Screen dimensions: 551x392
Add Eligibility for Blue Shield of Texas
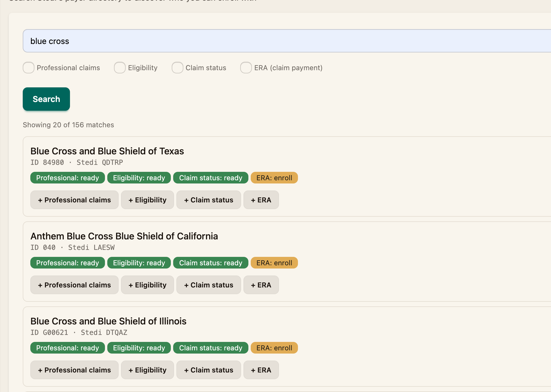point(148,200)
